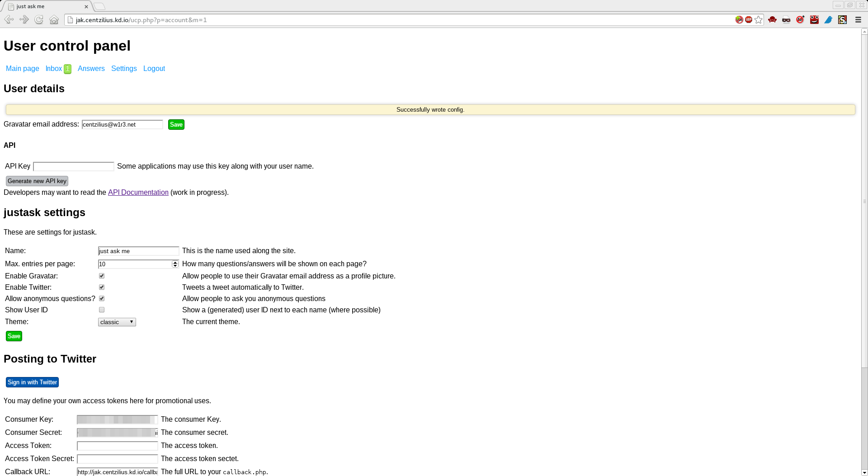868x476 pixels.
Task: Bookmark this page with the star icon
Action: pyautogui.click(x=759, y=20)
